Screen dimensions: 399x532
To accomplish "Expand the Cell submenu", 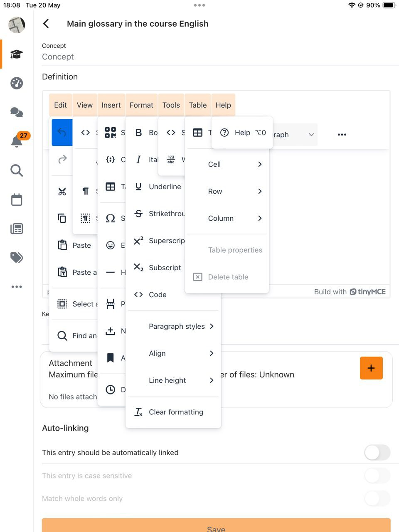I will click(x=227, y=164).
